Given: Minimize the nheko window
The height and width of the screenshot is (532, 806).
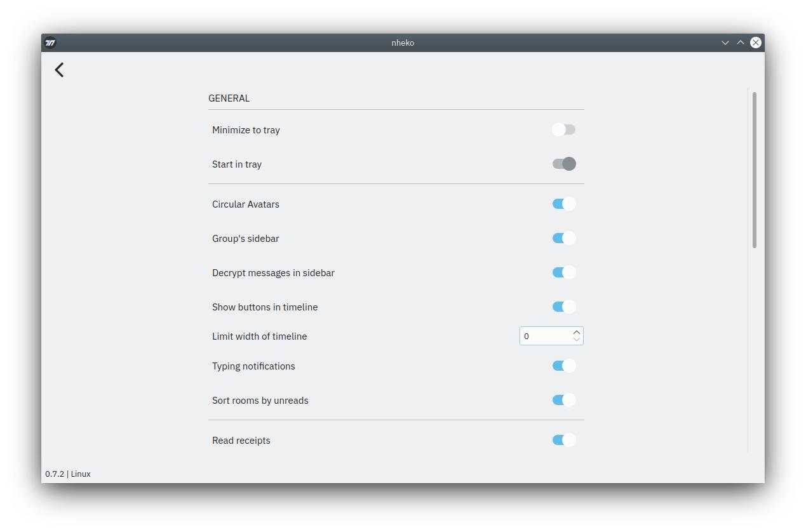Looking at the screenshot, I should point(725,43).
